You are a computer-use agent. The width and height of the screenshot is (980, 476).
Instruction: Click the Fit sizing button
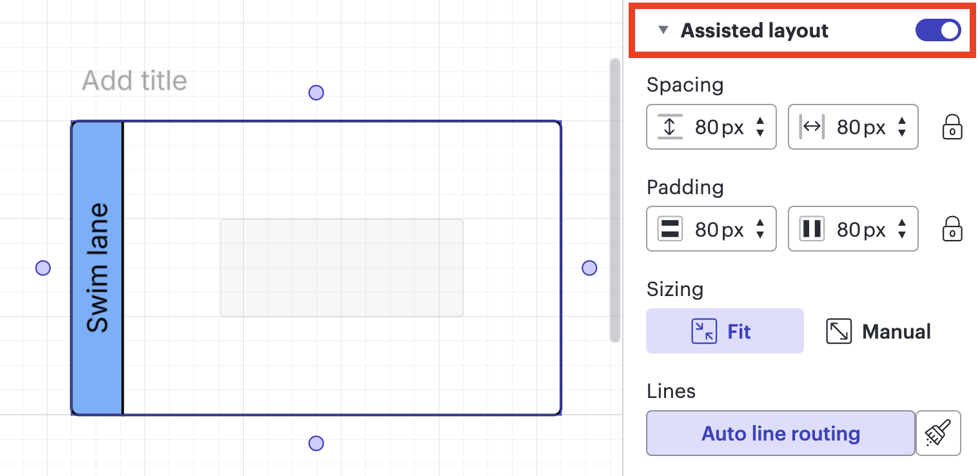pyautogui.click(x=725, y=330)
